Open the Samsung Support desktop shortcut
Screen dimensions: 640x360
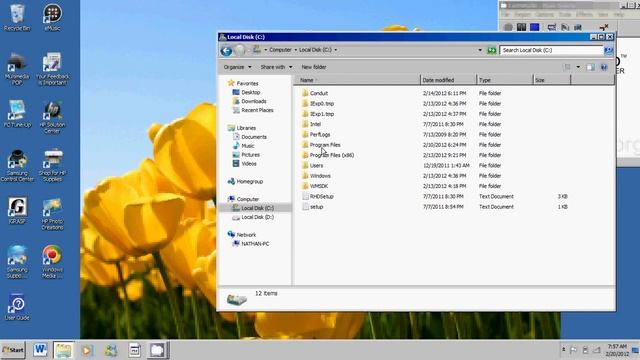click(x=17, y=262)
